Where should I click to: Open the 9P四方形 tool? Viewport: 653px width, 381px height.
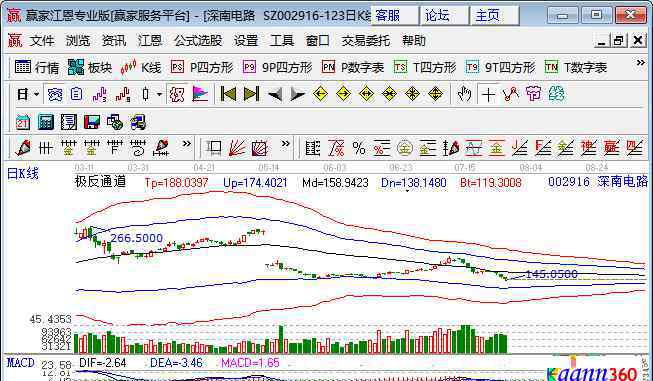point(277,67)
